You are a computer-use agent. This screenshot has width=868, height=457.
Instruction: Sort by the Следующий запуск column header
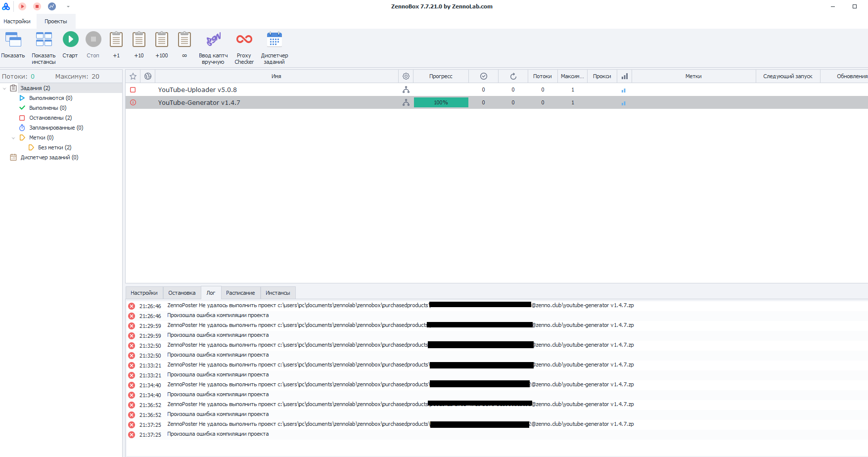pyautogui.click(x=788, y=76)
